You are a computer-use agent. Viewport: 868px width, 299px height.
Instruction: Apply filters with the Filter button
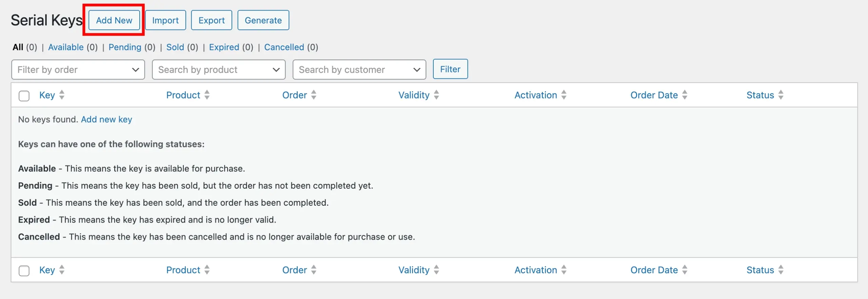pos(450,69)
